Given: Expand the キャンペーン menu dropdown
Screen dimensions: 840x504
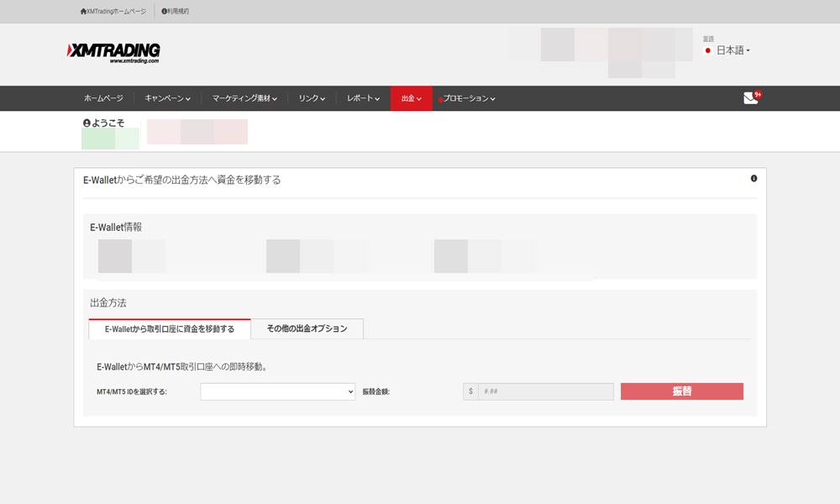Looking at the screenshot, I should pos(165,98).
